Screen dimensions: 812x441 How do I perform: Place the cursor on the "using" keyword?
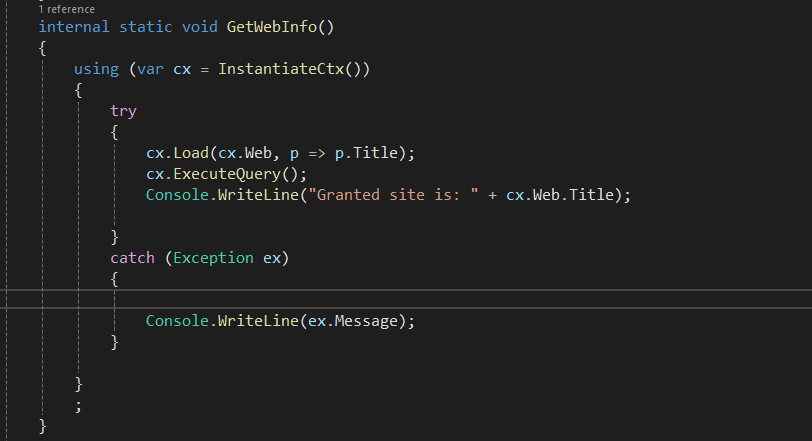pos(96,69)
